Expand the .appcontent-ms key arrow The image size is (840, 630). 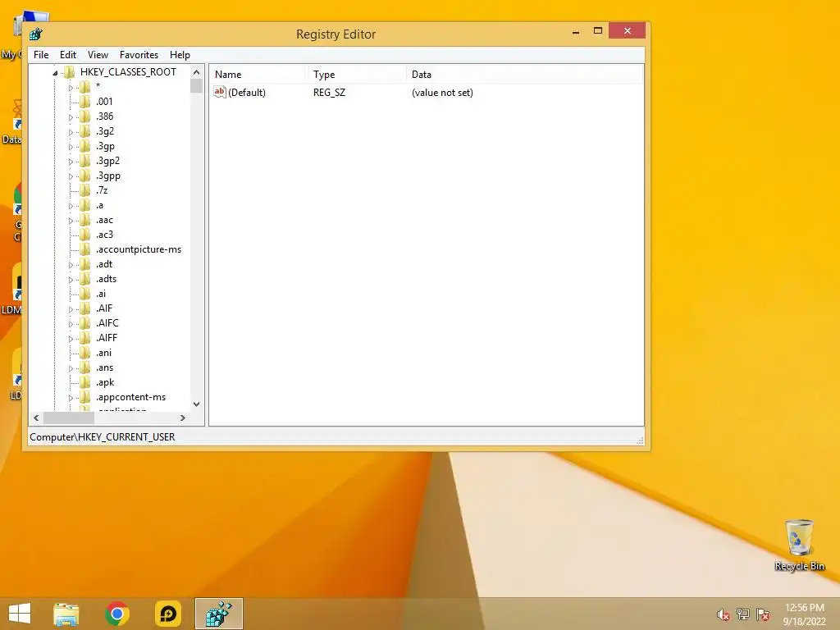[x=71, y=398]
